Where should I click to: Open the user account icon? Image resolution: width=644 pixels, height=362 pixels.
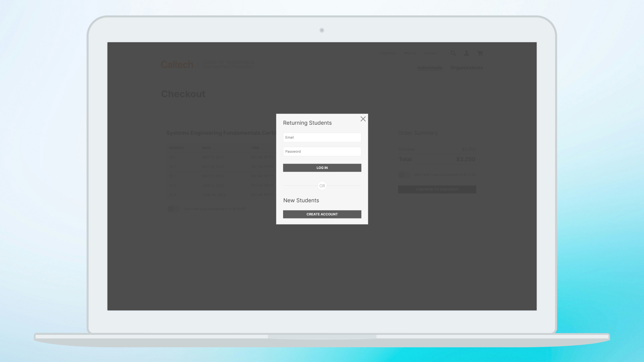click(x=467, y=53)
